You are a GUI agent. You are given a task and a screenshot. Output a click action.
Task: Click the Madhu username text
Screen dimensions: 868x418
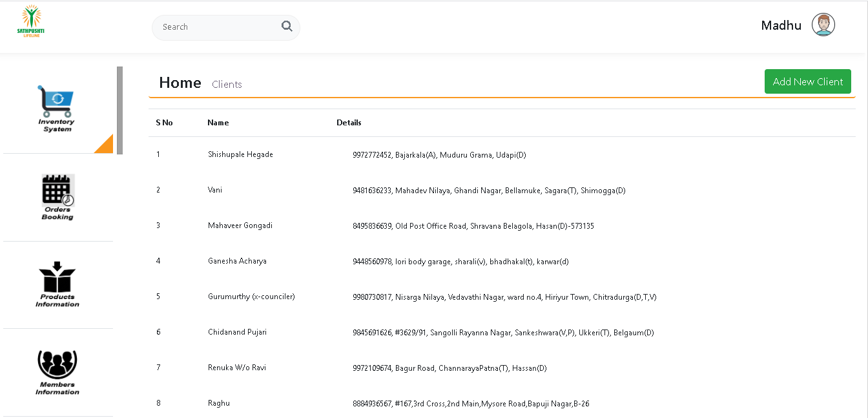781,26
